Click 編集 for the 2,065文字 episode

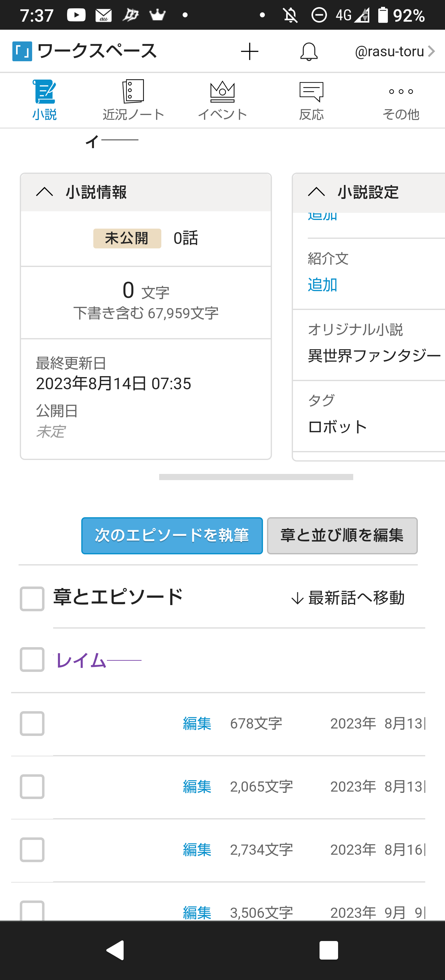click(197, 786)
